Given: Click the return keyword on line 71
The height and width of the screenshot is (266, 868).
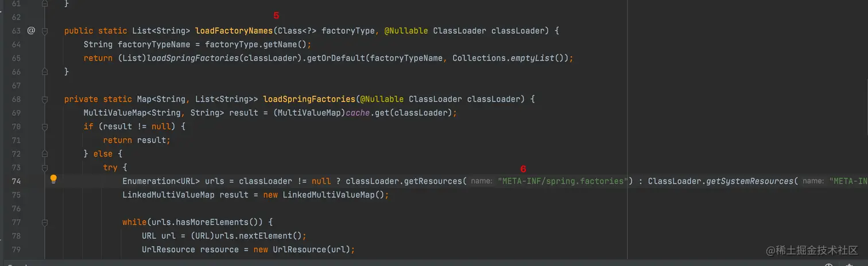Looking at the screenshot, I should click(118, 140).
